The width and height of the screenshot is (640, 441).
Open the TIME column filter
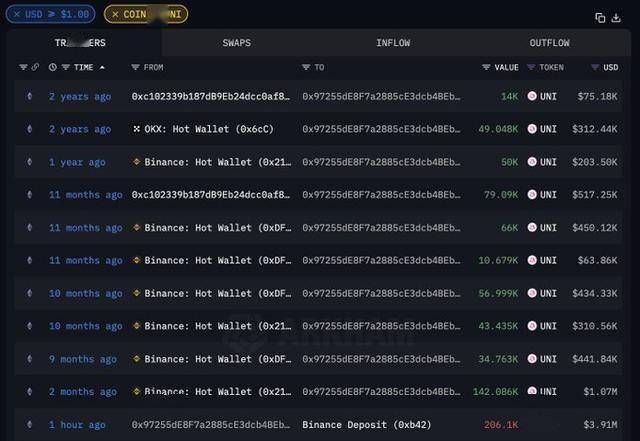coord(65,67)
